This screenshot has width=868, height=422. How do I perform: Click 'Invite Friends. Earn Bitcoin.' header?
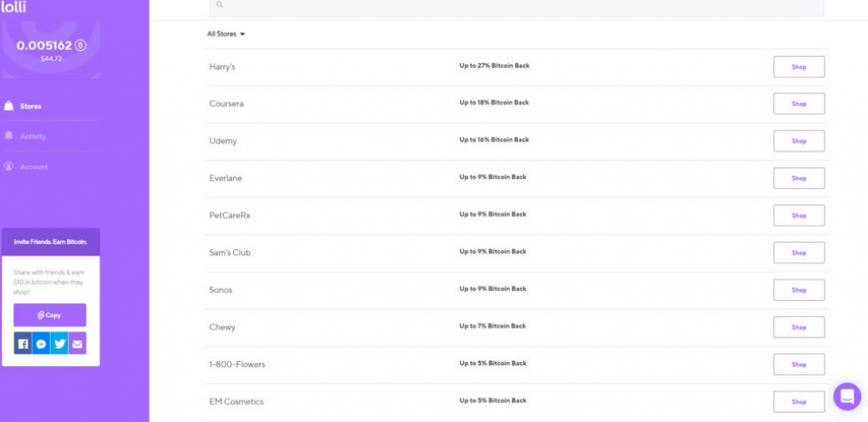click(x=50, y=242)
